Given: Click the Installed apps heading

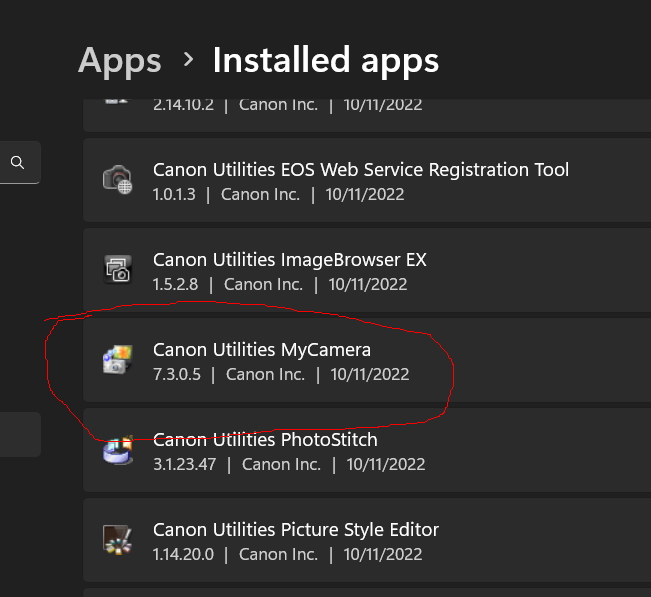Looking at the screenshot, I should point(325,61).
